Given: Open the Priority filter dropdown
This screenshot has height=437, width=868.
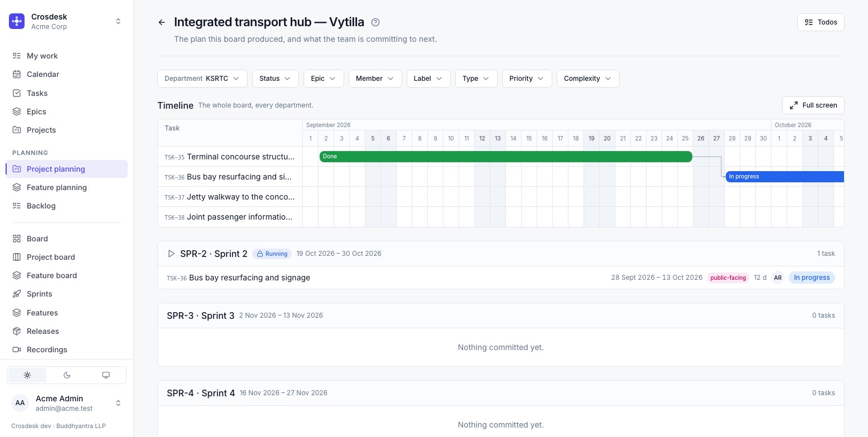Looking at the screenshot, I should coord(527,79).
